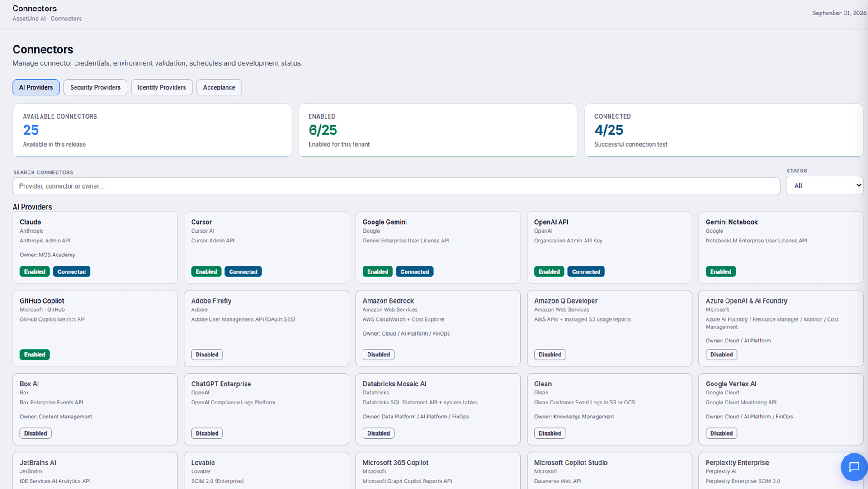Open the Glean connector card title
The image size is (868, 489).
click(542, 384)
